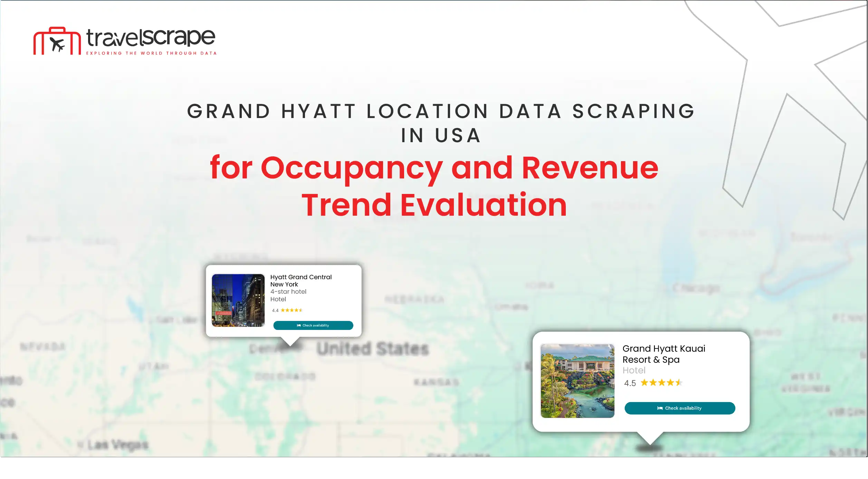Click the 'Grand Hyatt Location Data Scraping' heading
This screenshot has height=479, width=868.
[x=441, y=111]
